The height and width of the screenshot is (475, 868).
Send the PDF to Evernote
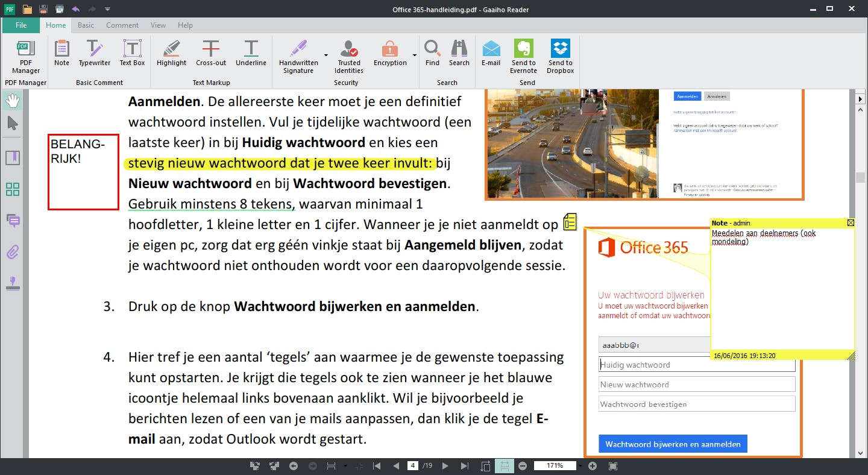[x=523, y=57]
